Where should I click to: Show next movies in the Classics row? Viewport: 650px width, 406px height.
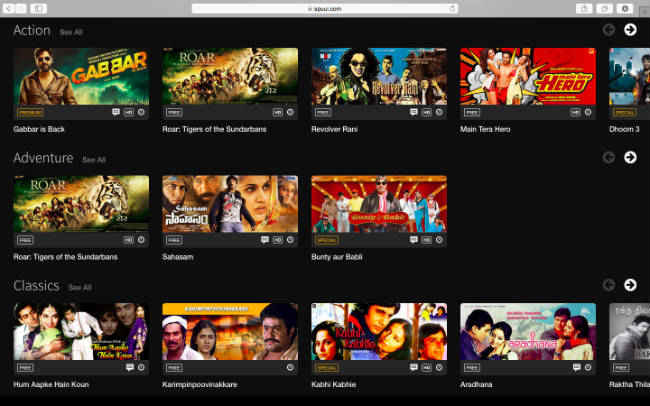630,285
